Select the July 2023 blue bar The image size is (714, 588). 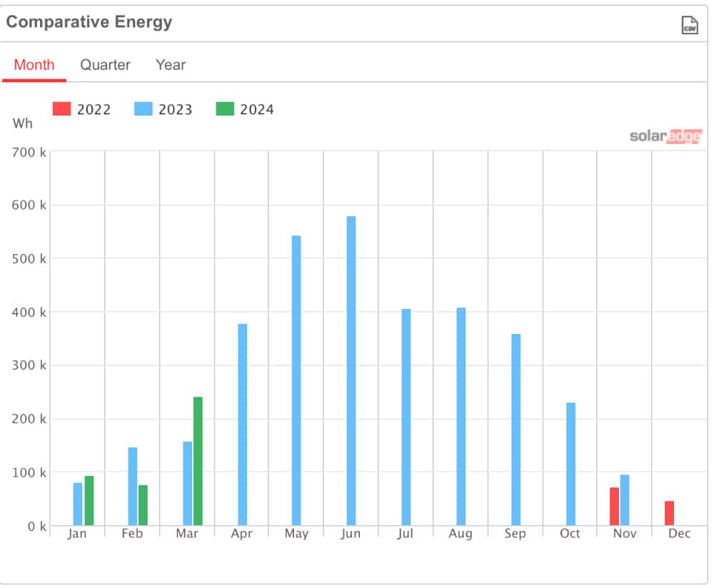pyautogui.click(x=406, y=417)
